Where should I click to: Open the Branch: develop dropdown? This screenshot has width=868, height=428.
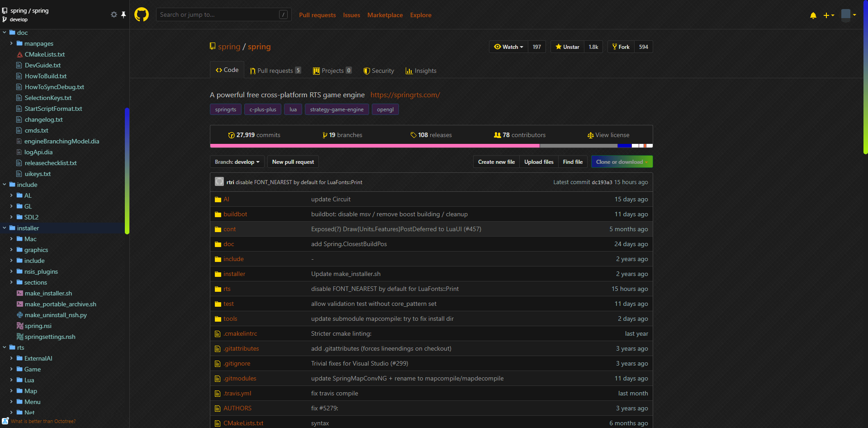[x=237, y=162]
